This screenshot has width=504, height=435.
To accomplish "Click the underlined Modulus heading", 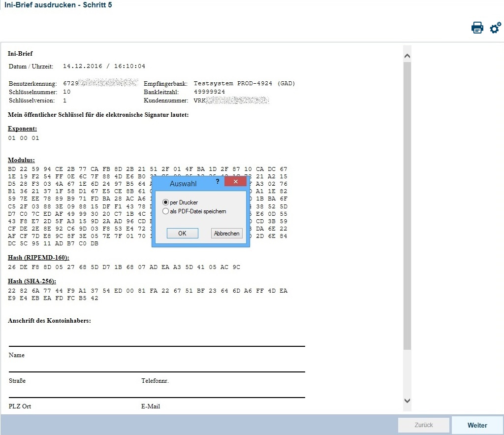I will [x=21, y=160].
